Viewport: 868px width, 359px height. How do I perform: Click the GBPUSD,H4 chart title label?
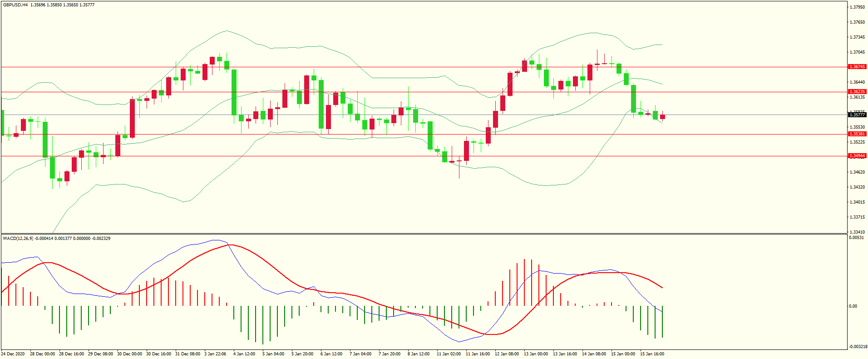point(15,5)
